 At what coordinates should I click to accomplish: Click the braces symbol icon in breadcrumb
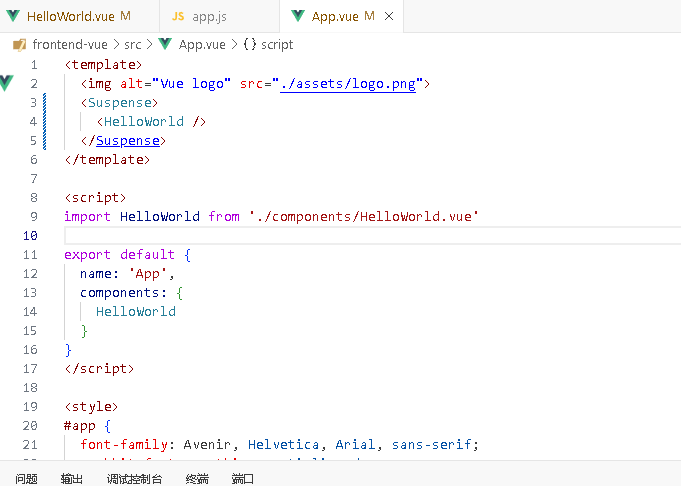[x=250, y=44]
